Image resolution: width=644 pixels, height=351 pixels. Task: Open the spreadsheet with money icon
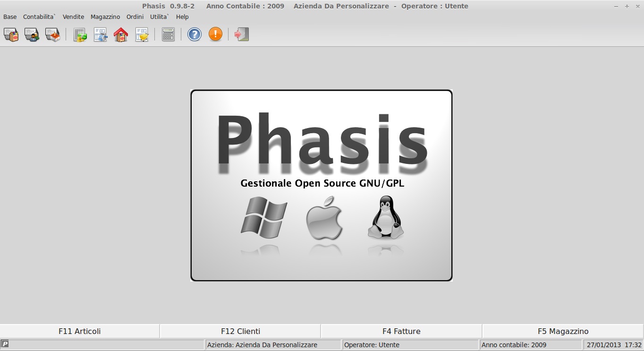pyautogui.click(x=80, y=34)
